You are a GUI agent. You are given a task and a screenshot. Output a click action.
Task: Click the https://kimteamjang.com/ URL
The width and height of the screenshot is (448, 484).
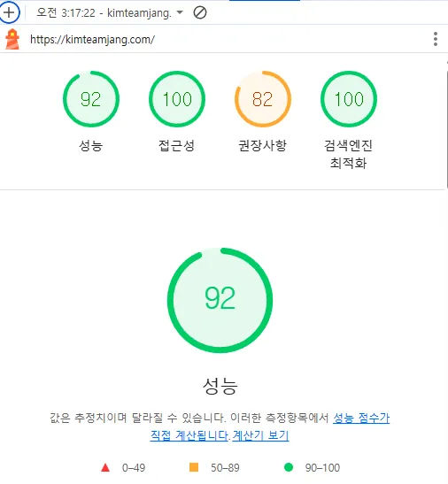click(92, 40)
